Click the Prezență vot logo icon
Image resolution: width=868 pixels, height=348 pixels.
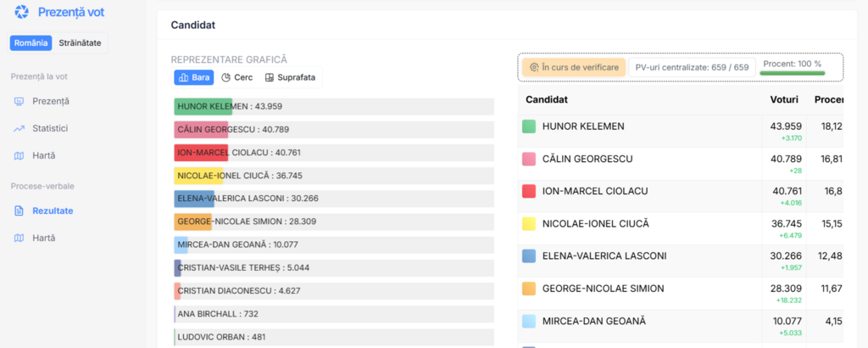pos(22,13)
